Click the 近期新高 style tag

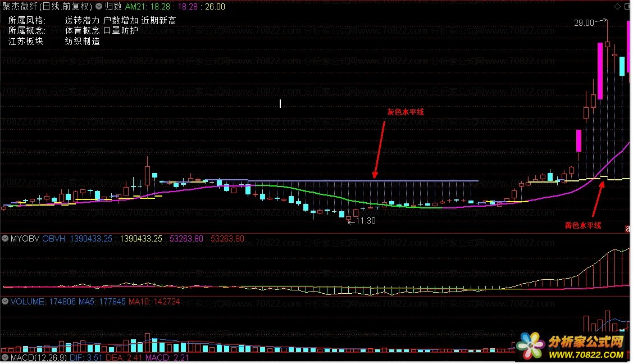(159, 21)
